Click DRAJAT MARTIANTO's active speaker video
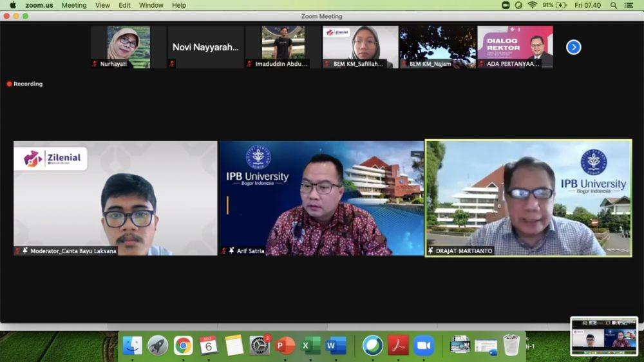 click(x=529, y=198)
